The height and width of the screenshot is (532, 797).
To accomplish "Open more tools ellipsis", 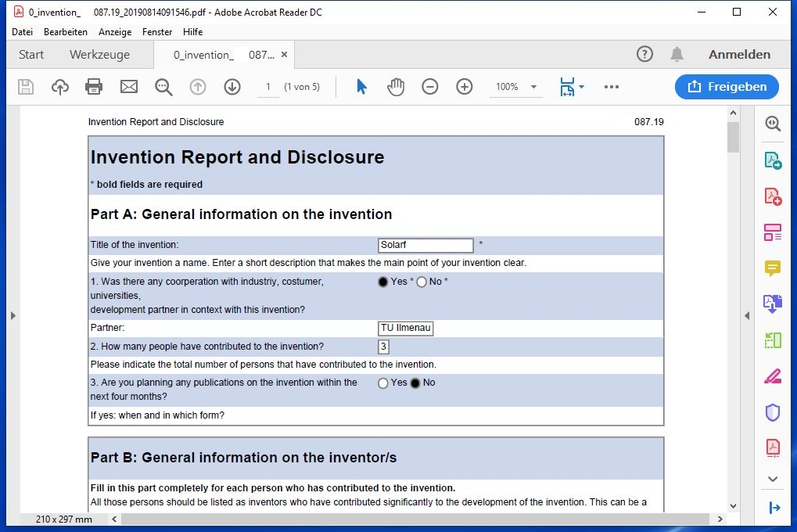I will tap(612, 87).
